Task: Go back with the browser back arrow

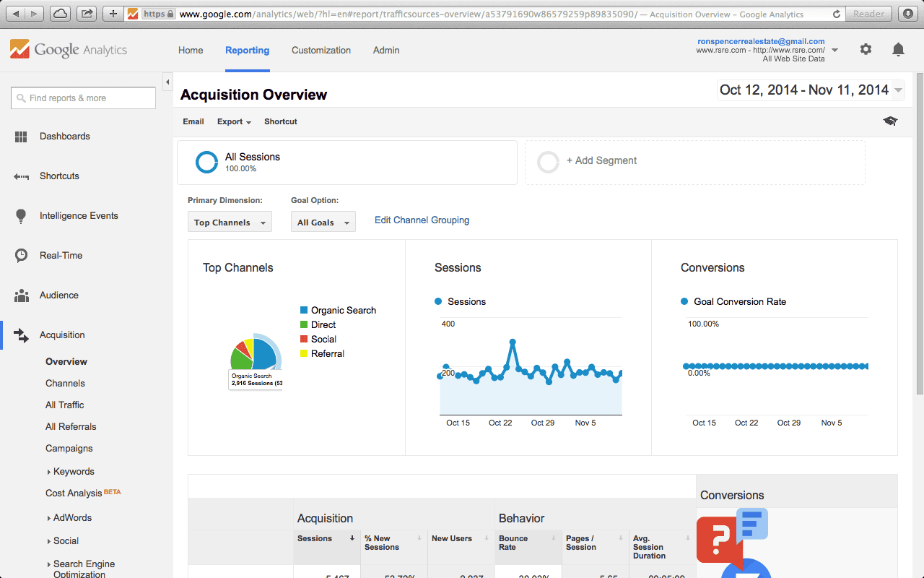Action: tap(16, 14)
